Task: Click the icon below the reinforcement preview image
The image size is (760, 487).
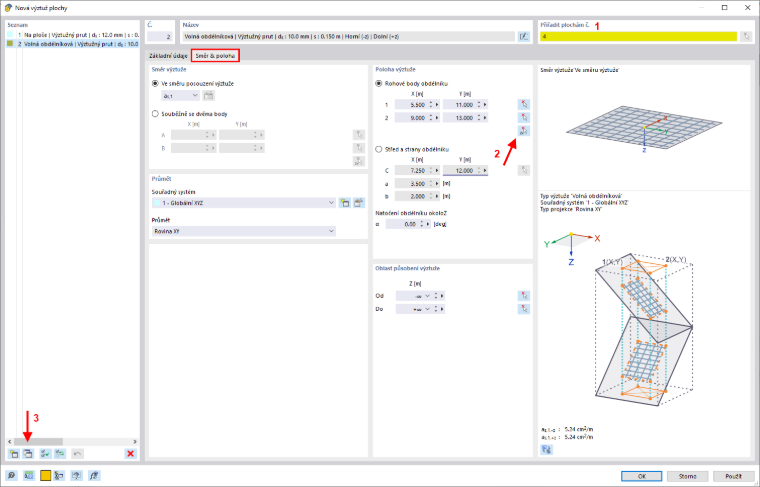Action: (x=547, y=450)
